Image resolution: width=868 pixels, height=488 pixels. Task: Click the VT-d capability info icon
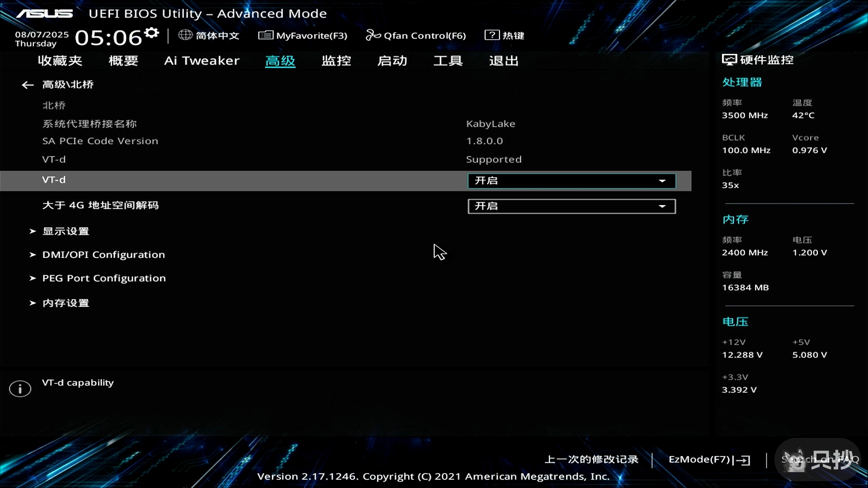point(20,389)
